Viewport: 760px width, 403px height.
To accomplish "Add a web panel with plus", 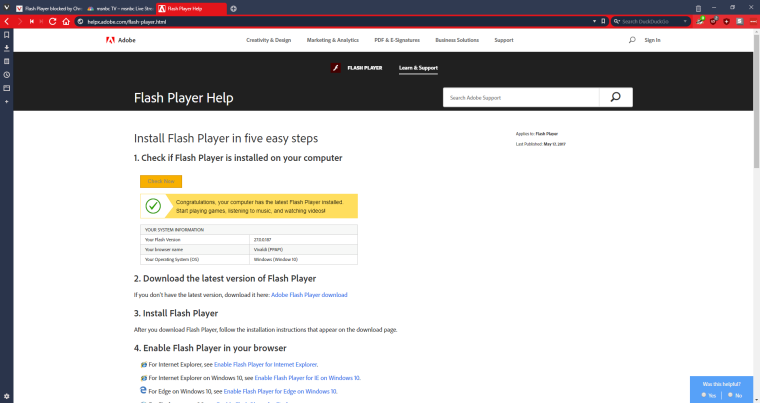I will tap(6, 101).
